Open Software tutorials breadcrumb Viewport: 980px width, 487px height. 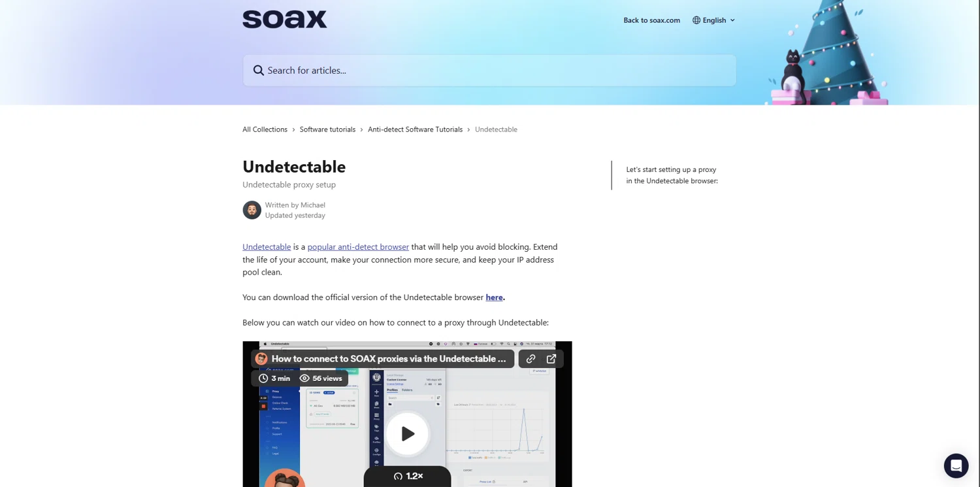(327, 129)
